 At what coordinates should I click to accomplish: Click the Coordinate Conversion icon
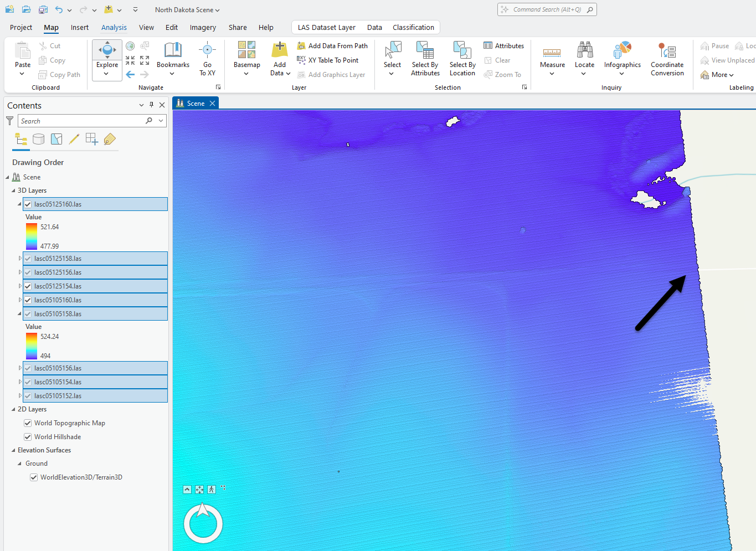(667, 51)
